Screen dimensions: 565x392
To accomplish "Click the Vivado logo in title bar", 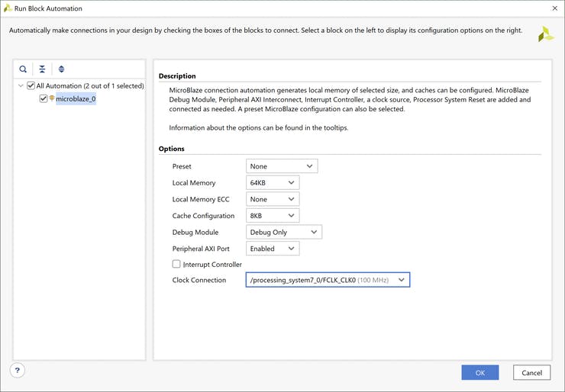I will point(8,8).
